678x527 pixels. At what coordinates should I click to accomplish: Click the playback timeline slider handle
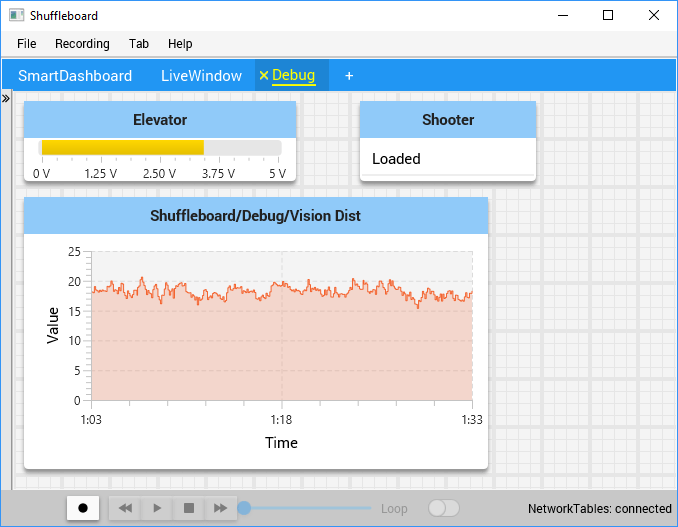coord(244,508)
